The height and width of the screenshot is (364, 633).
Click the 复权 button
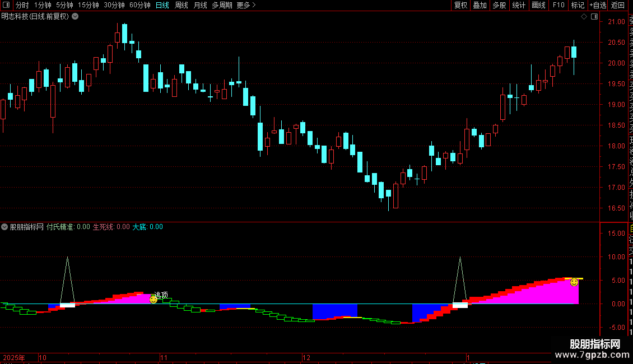tap(460, 5)
